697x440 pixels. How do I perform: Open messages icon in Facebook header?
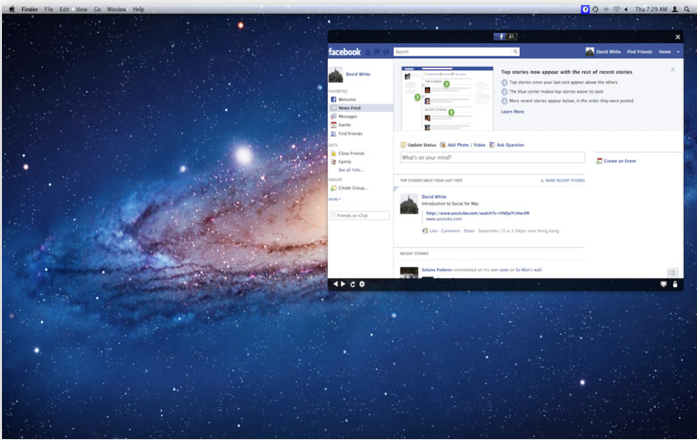[x=377, y=52]
